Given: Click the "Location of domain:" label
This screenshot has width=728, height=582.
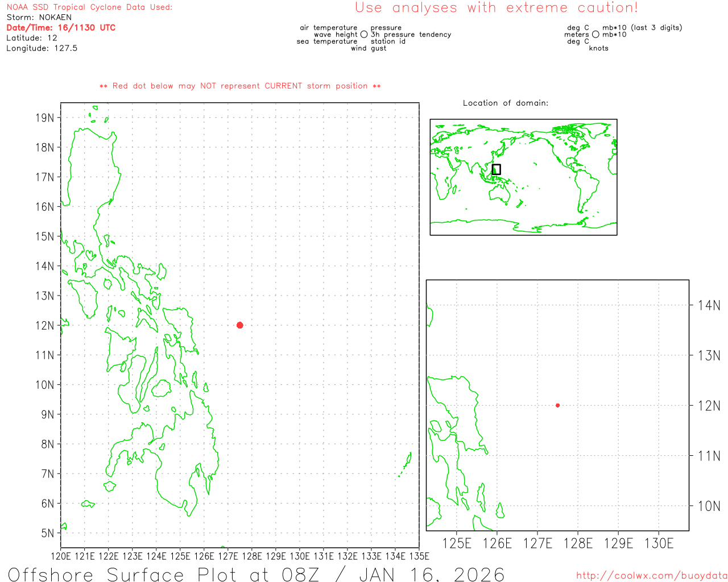Looking at the screenshot, I should [x=505, y=103].
